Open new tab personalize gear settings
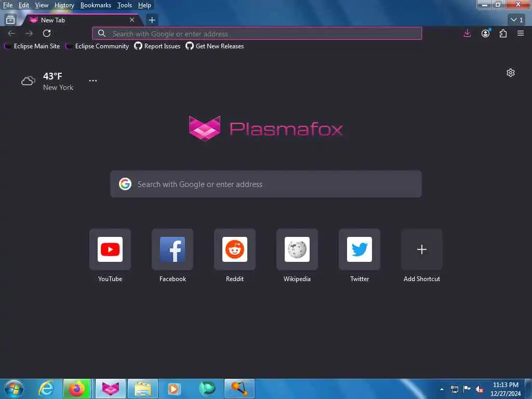The image size is (532, 399). coord(510,73)
